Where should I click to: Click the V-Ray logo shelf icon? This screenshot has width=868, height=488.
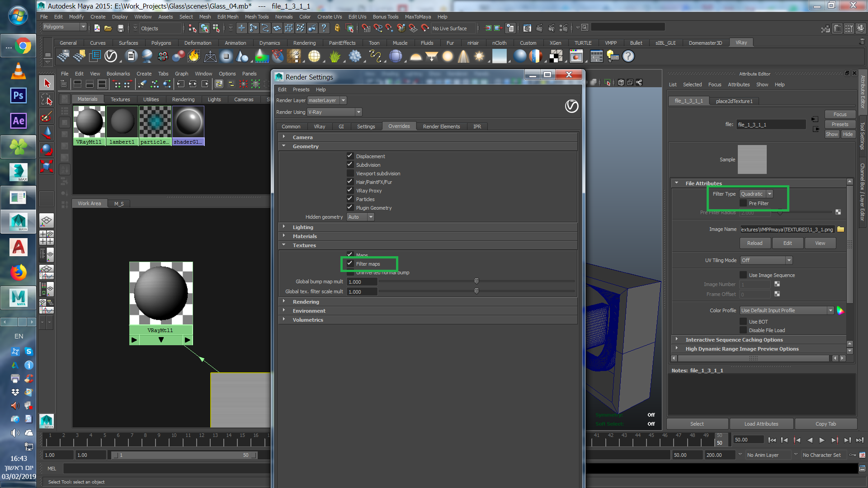point(111,56)
